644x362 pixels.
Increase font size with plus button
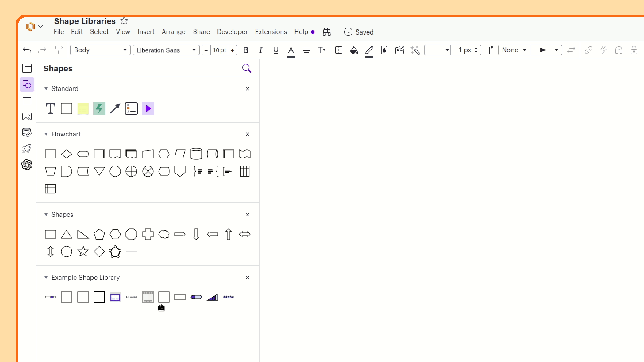coord(232,50)
